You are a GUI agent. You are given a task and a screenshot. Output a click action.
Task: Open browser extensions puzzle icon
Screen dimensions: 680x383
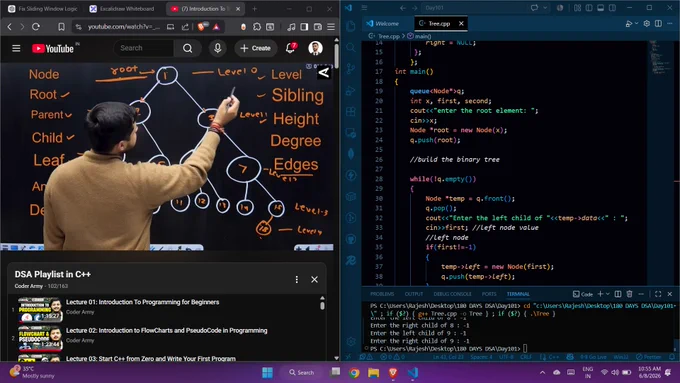tap(257, 27)
